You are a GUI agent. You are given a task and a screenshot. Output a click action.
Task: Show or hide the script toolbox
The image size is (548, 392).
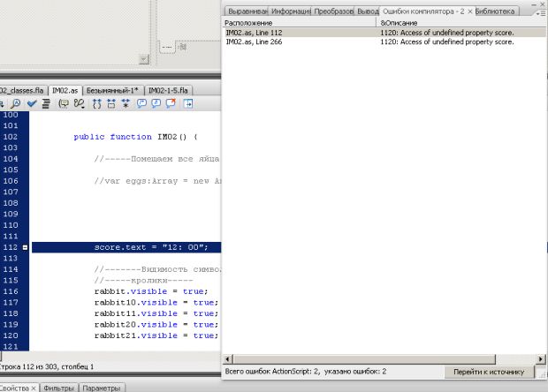[x=188, y=103]
